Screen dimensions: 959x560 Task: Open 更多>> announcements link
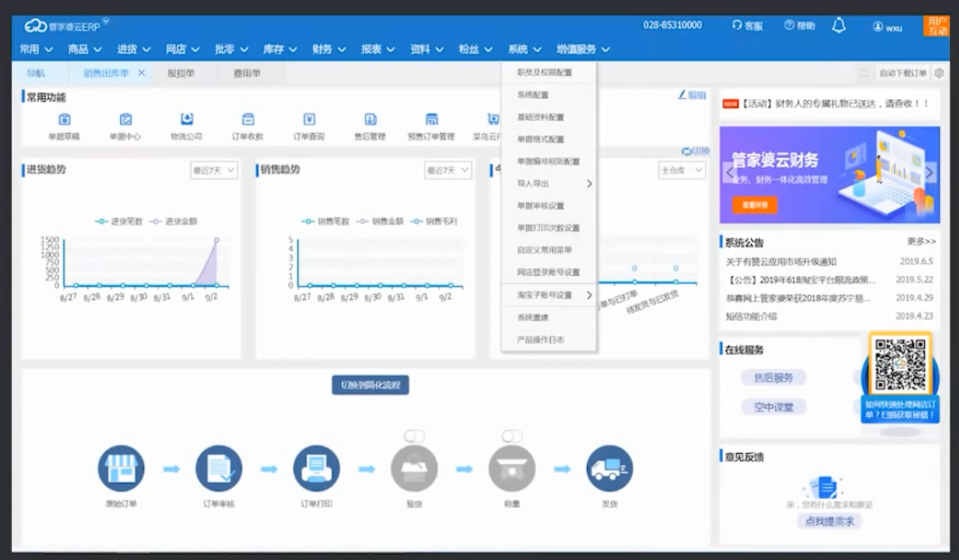click(x=921, y=241)
